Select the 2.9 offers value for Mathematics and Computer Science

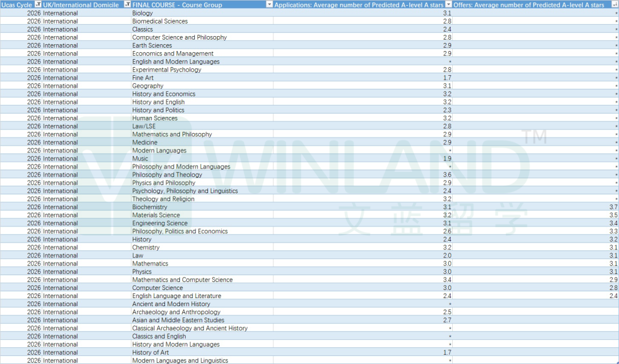tap(613, 280)
